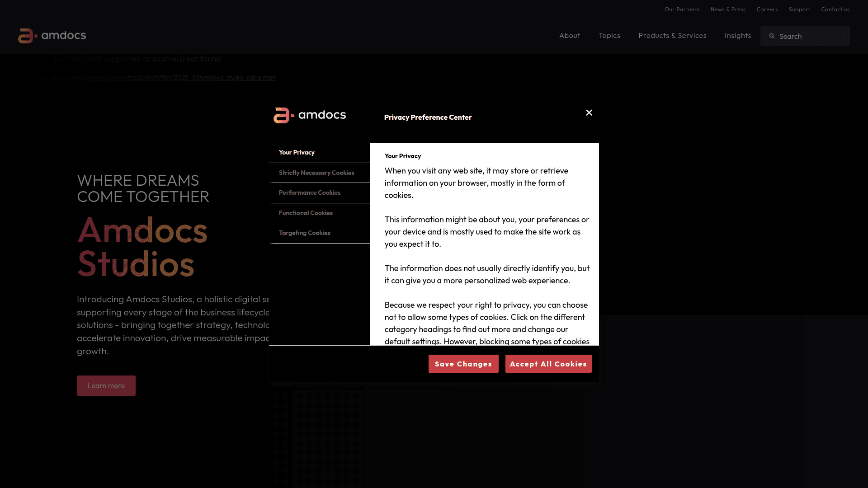Open the Targeting Cookies section
The image size is (868, 488).
pos(304,233)
